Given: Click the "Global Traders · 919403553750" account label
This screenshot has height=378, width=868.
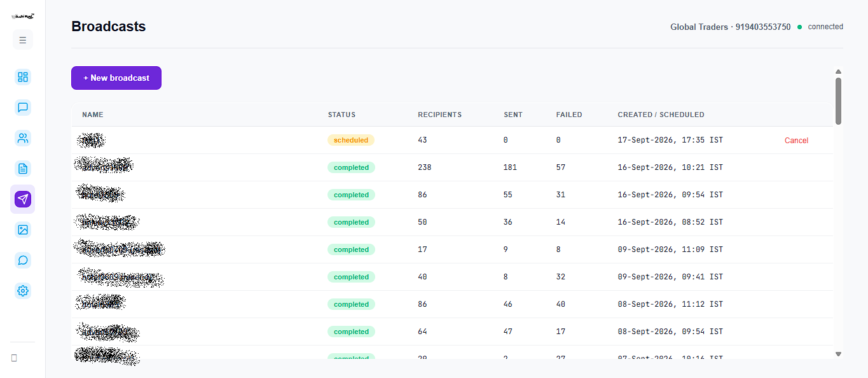Looking at the screenshot, I should [731, 27].
